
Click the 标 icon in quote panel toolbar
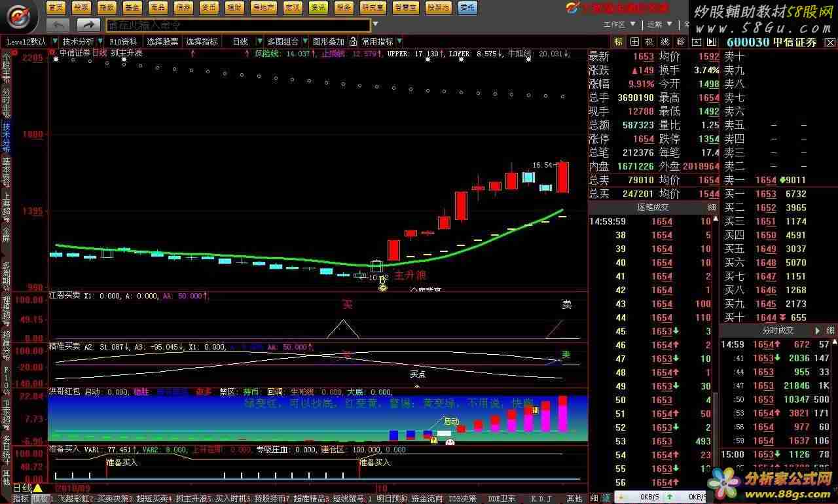coord(619,41)
